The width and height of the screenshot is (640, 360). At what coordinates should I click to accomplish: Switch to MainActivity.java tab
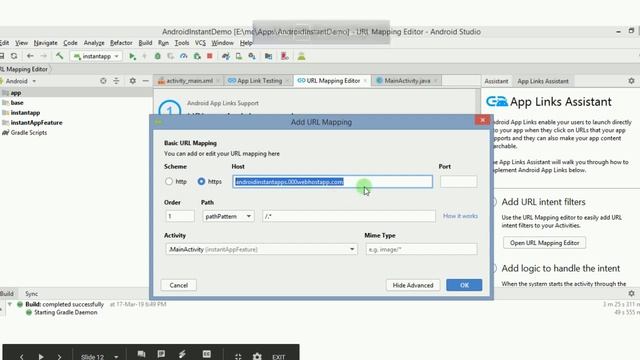(407, 81)
